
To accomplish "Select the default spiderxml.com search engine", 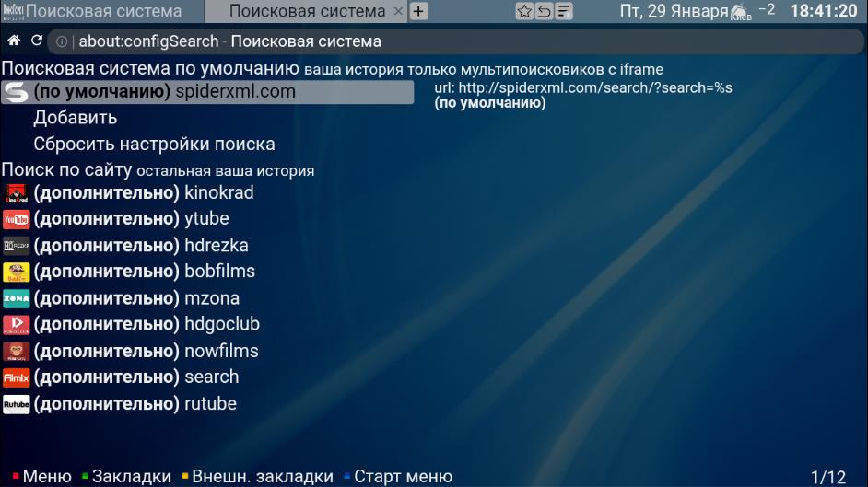I will [x=207, y=92].
